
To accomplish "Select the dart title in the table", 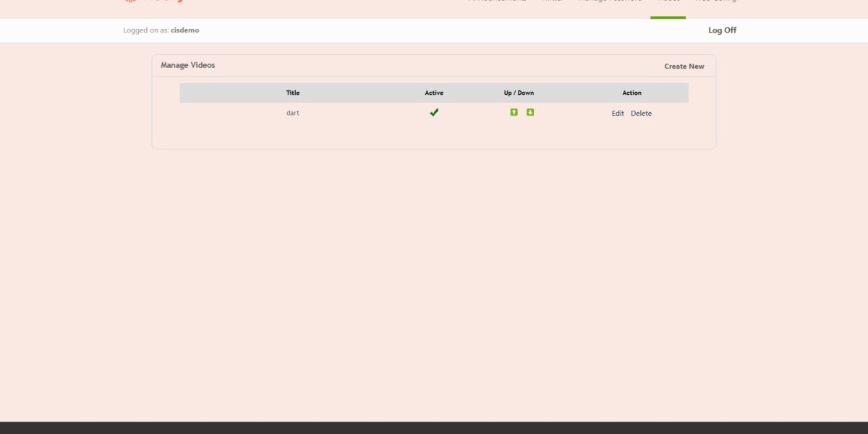I will 293,113.
